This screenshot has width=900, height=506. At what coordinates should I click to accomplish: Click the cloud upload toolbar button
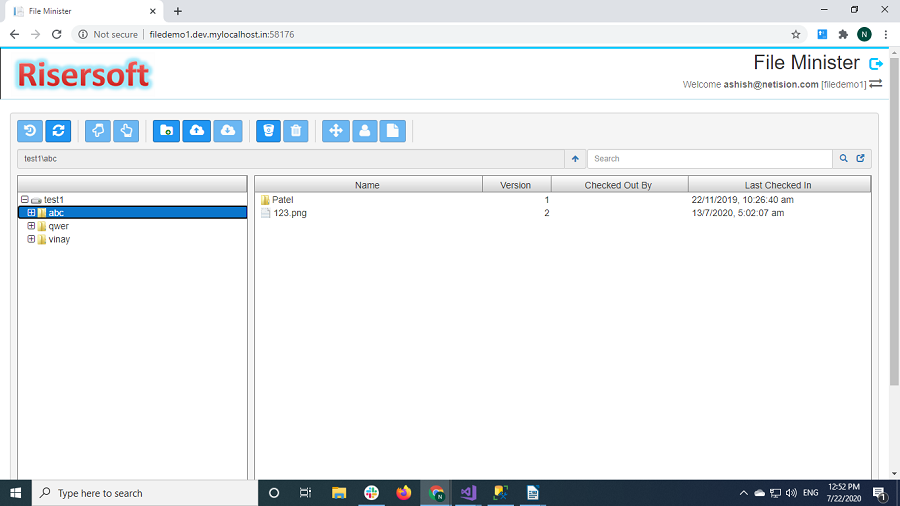click(x=197, y=131)
